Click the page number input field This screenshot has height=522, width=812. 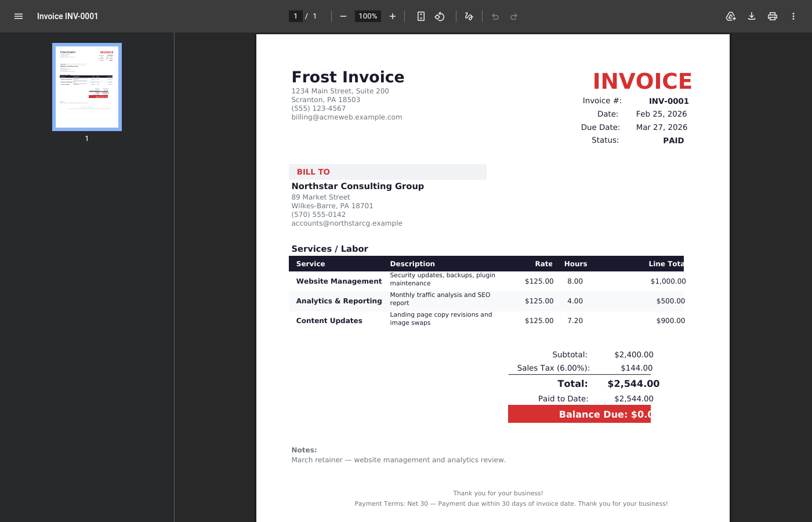coord(295,16)
